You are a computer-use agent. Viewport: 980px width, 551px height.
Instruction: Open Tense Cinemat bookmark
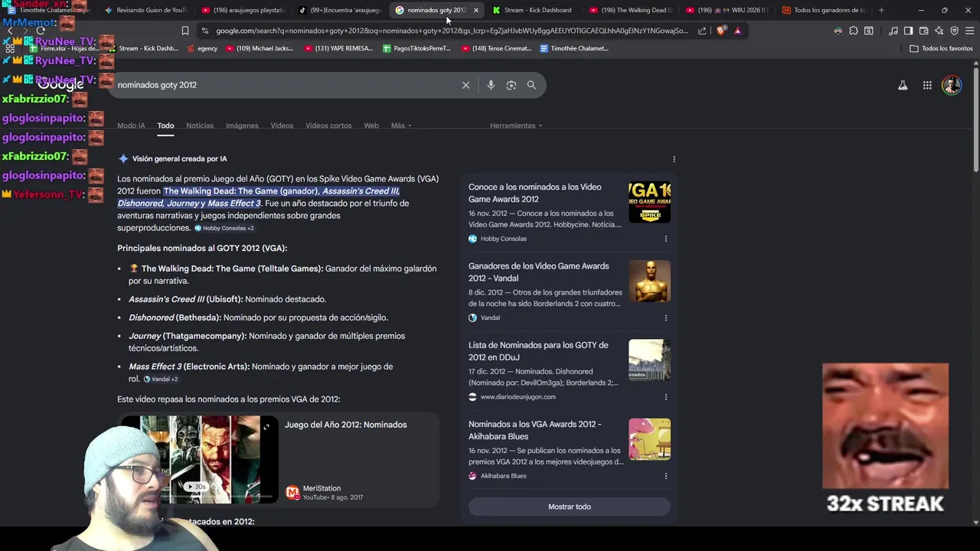click(496, 48)
